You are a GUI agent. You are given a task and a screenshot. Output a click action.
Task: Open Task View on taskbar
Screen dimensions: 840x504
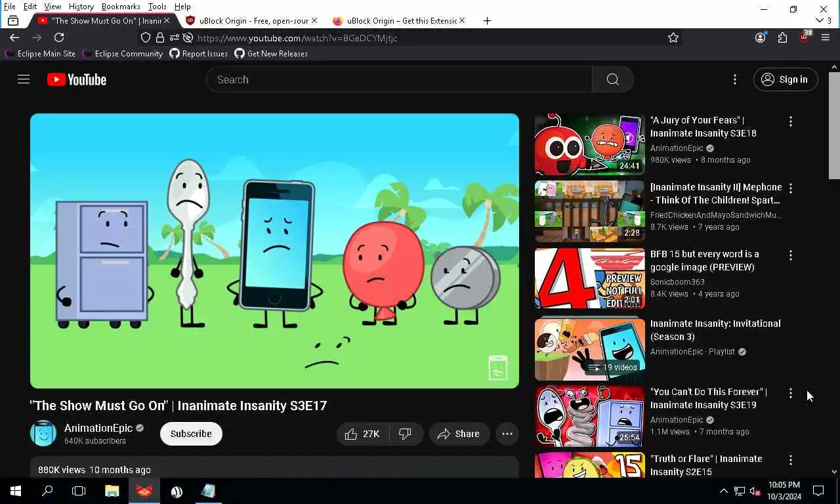79,491
